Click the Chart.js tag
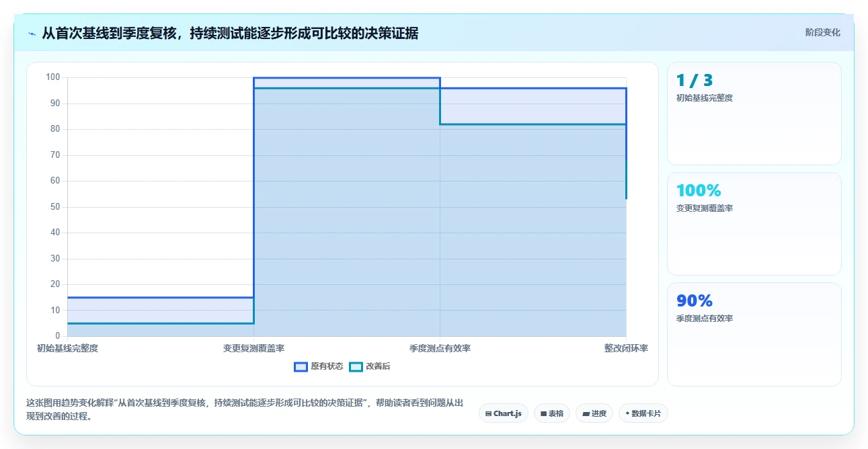Image resolution: width=868 pixels, height=449 pixels. pos(504,413)
